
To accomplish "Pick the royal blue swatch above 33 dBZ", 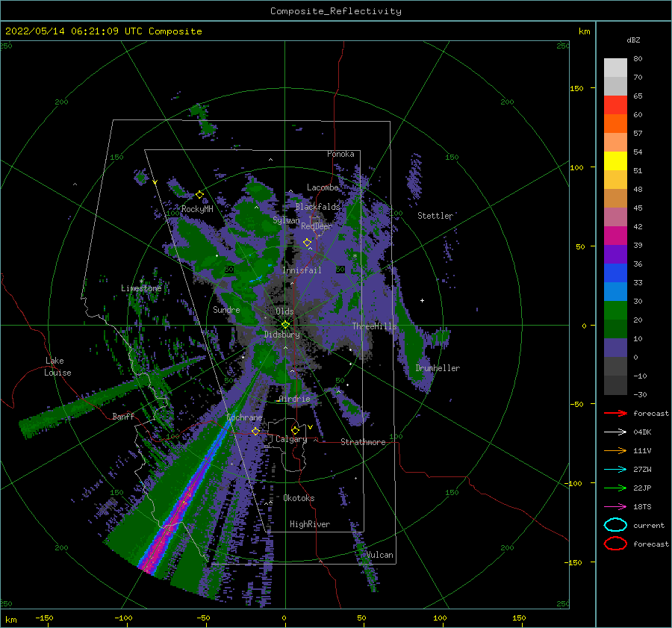I will click(x=615, y=273).
